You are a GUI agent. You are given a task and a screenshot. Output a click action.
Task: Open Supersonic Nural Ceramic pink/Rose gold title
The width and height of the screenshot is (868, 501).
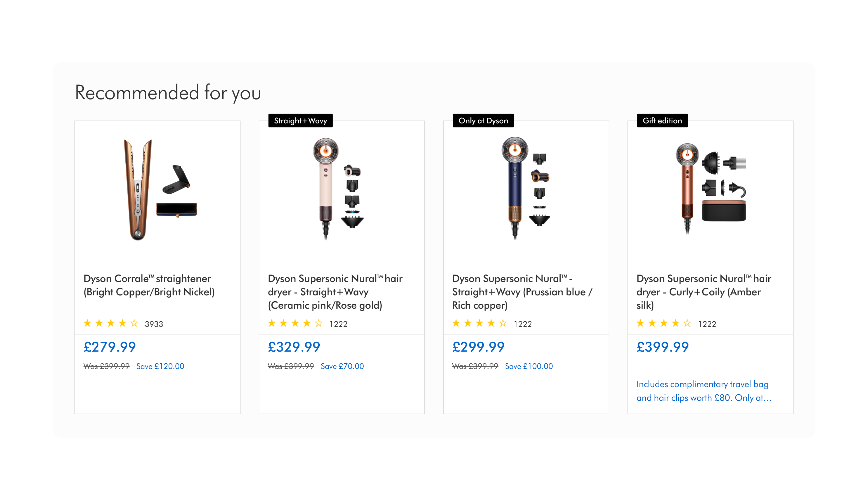tap(335, 292)
